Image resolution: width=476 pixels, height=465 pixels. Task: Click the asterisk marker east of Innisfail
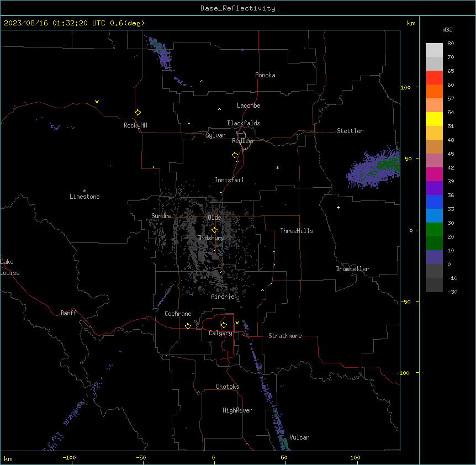coord(277,167)
